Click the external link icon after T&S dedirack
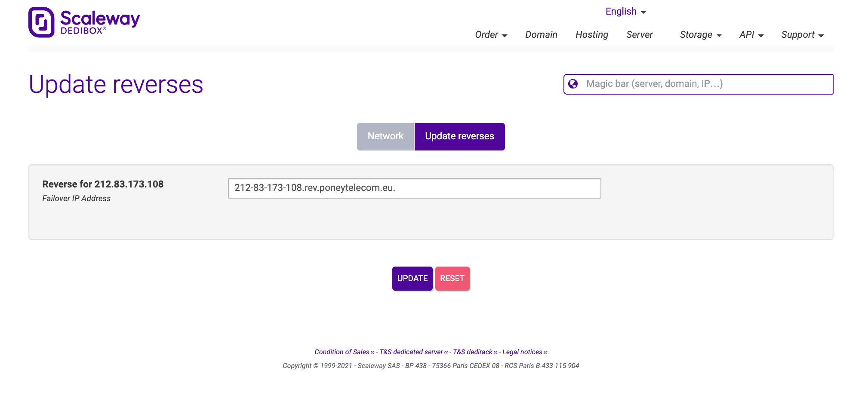 [495, 352]
